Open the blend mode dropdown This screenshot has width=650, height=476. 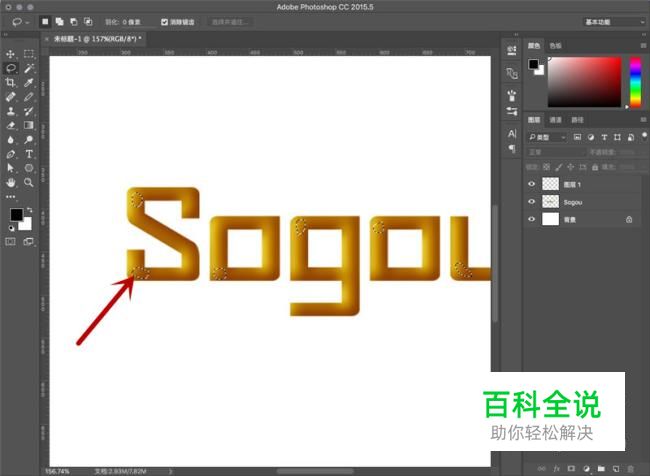[555, 152]
